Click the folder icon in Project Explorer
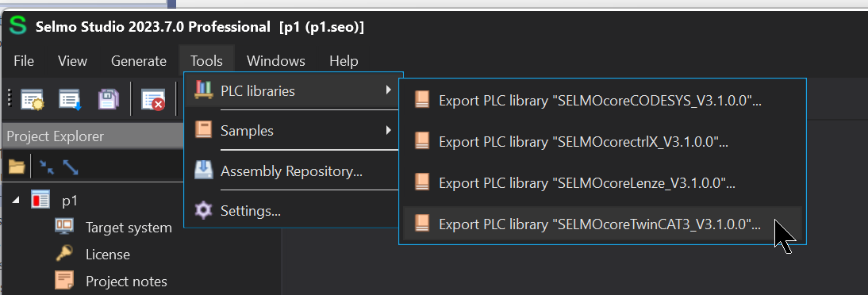 click(17, 166)
